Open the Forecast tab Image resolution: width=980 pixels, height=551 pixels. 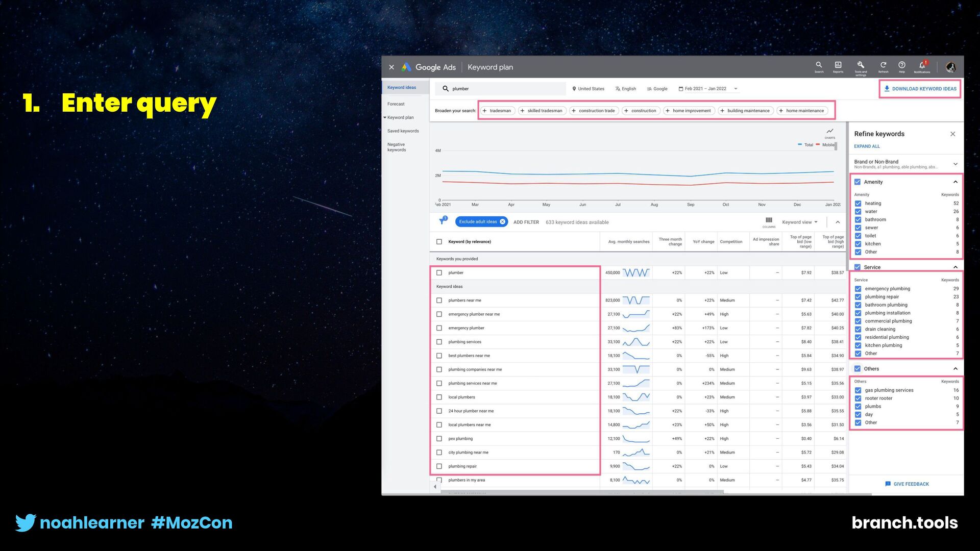tap(396, 104)
